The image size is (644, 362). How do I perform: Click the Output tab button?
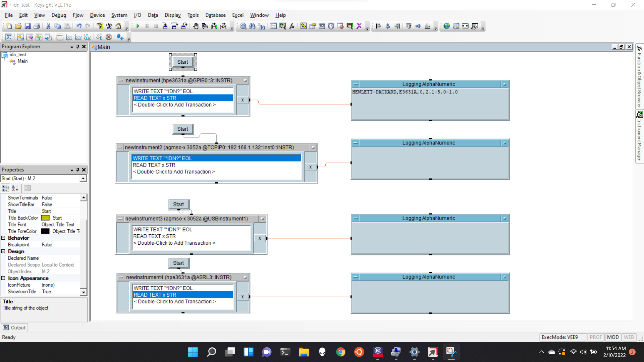click(14, 327)
